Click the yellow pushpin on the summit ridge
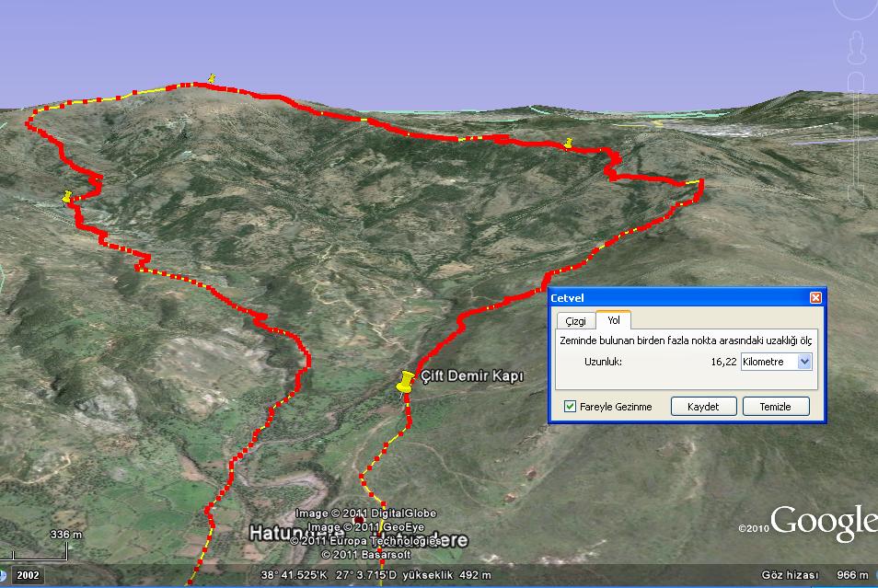Image resolution: width=878 pixels, height=588 pixels. 212,79
